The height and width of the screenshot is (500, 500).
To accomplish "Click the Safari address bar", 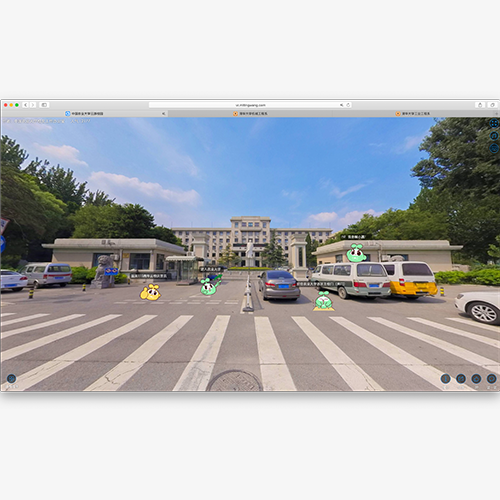I will [250, 105].
